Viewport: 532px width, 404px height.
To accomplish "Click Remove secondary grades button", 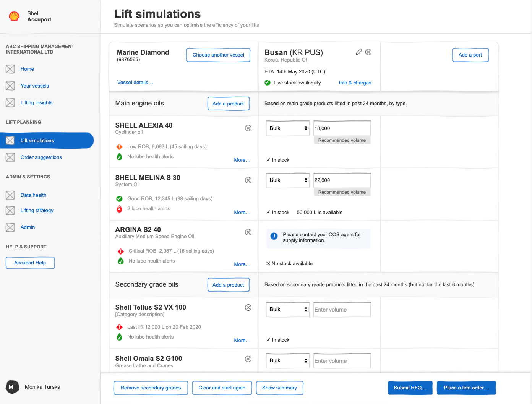I will click(x=151, y=388).
